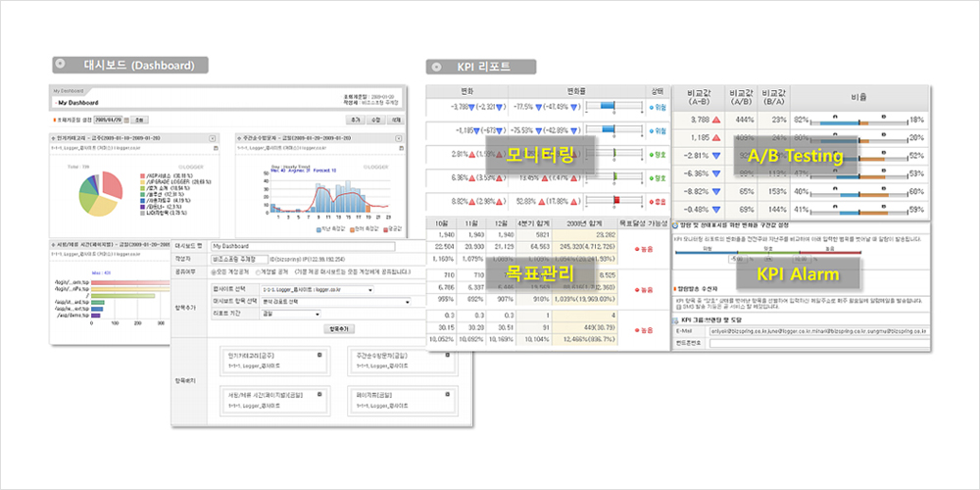Screen dimensions: 980x490
Task: Click blue down triangle next to -0.48%
Action: (x=716, y=210)
